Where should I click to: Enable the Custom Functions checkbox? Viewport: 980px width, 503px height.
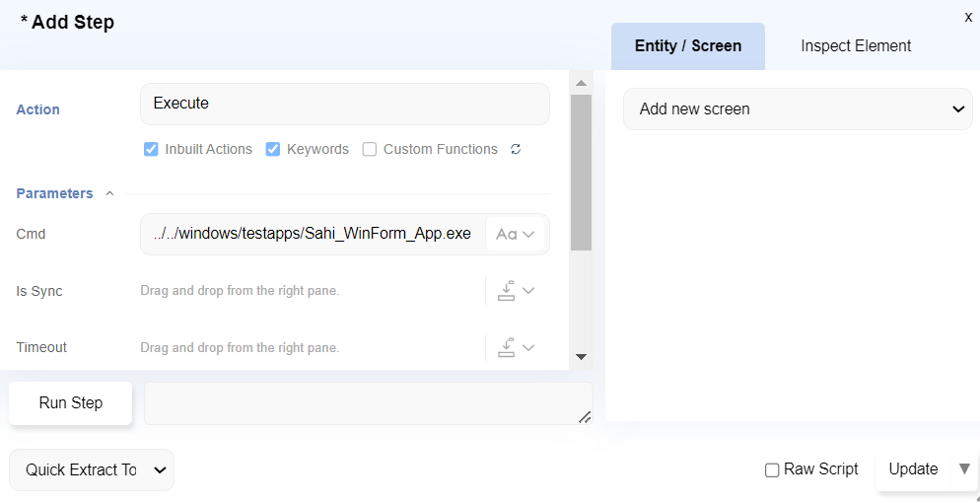click(370, 150)
